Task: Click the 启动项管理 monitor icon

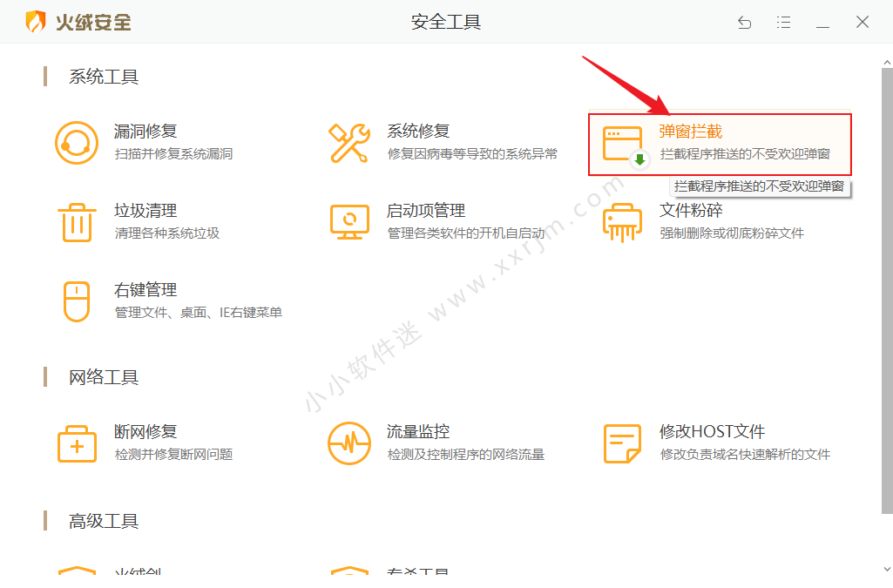Action: point(349,222)
